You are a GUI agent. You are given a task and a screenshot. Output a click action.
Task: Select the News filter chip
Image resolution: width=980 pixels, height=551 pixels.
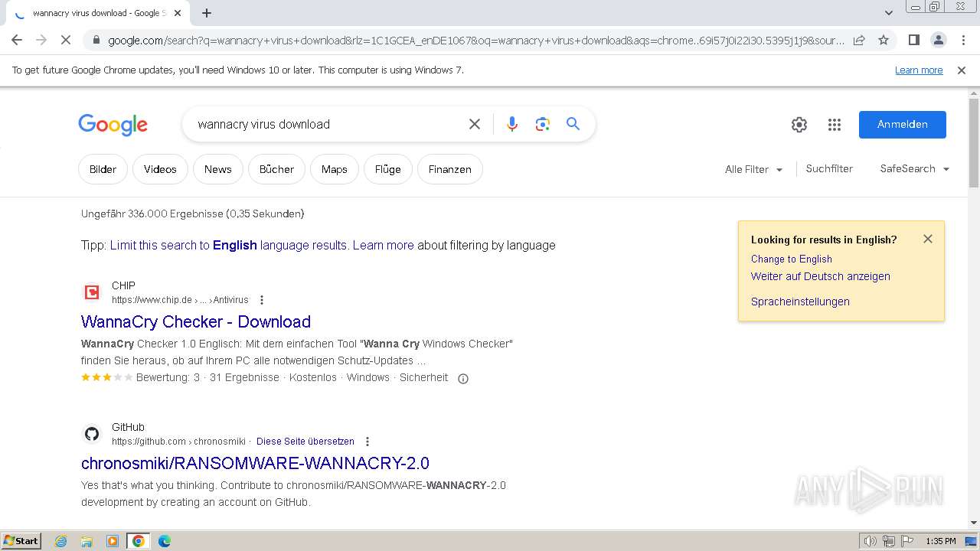(x=217, y=169)
